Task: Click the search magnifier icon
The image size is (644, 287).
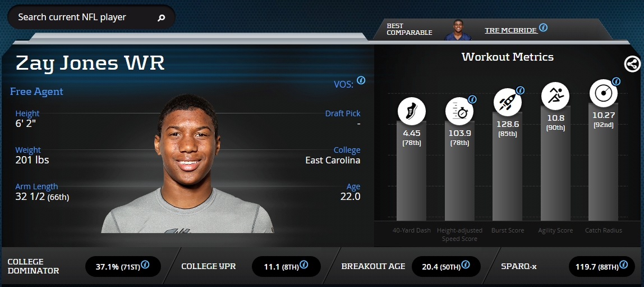Action: click(x=162, y=17)
